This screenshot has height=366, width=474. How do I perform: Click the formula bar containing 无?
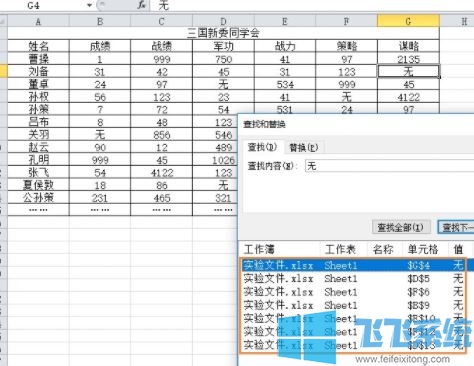coord(312,5)
